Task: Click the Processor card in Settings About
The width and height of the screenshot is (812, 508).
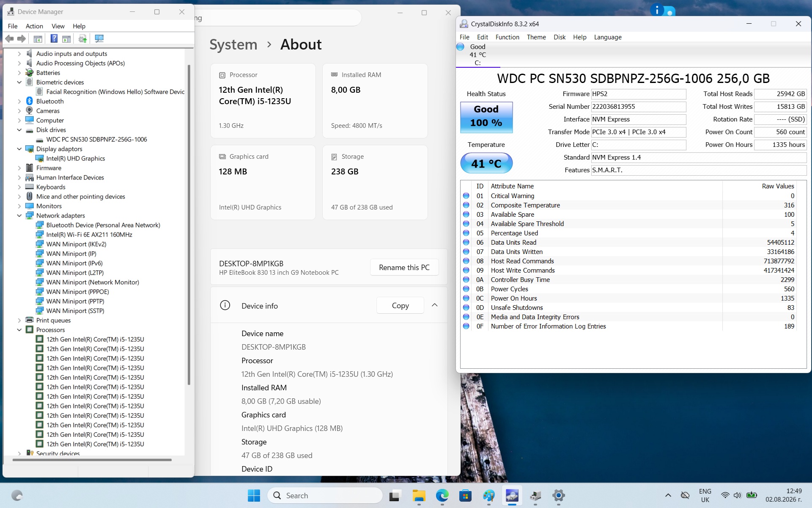Action: 263,101
